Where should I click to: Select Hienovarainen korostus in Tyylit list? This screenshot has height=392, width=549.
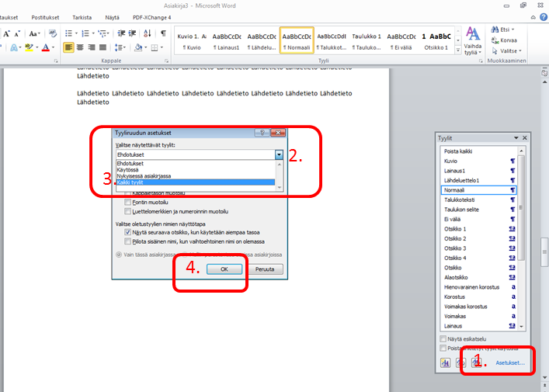(x=478, y=287)
